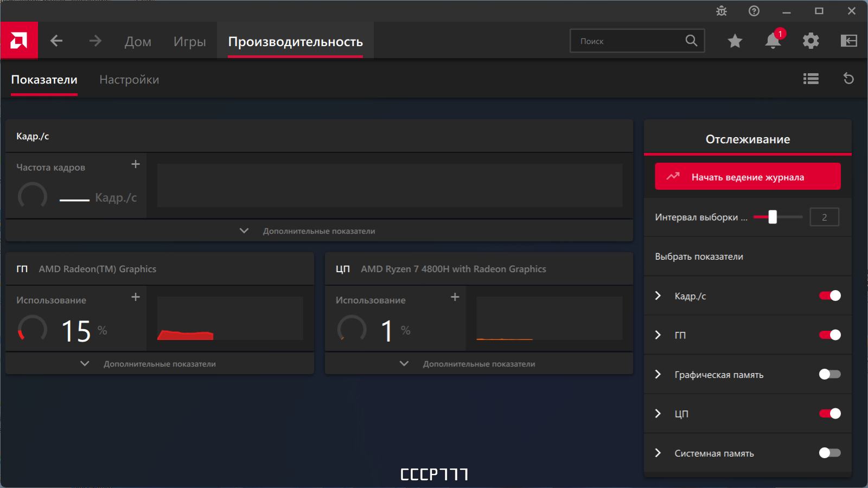Maximize the window
This screenshot has height=488, width=868.
pos(819,11)
